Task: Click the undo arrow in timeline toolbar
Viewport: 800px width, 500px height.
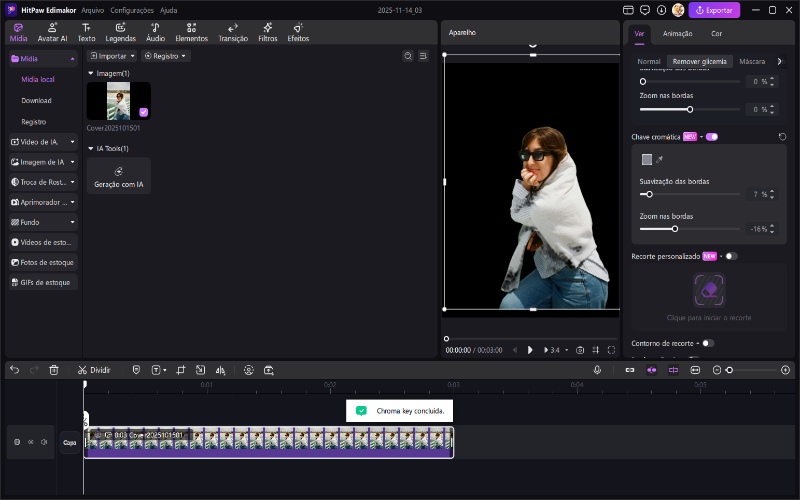Action: pos(14,370)
